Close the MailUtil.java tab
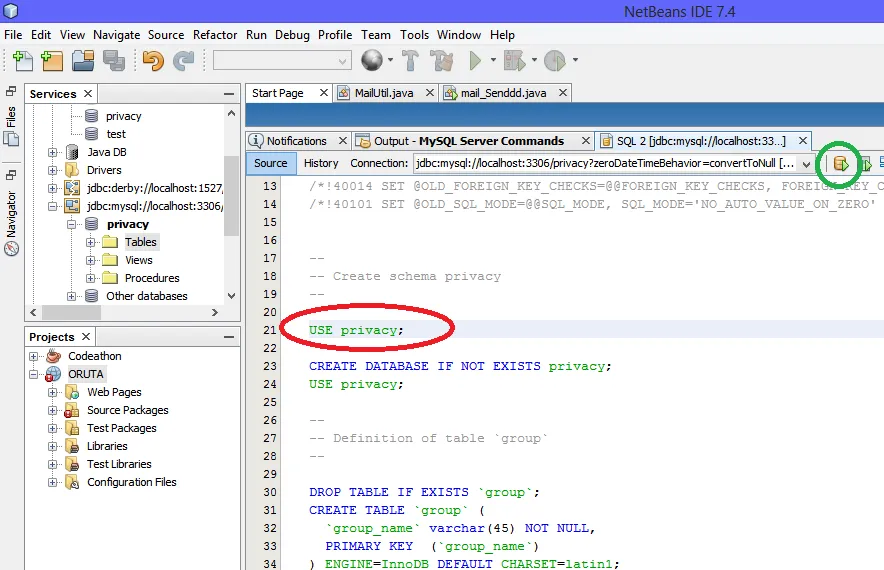 [x=430, y=92]
